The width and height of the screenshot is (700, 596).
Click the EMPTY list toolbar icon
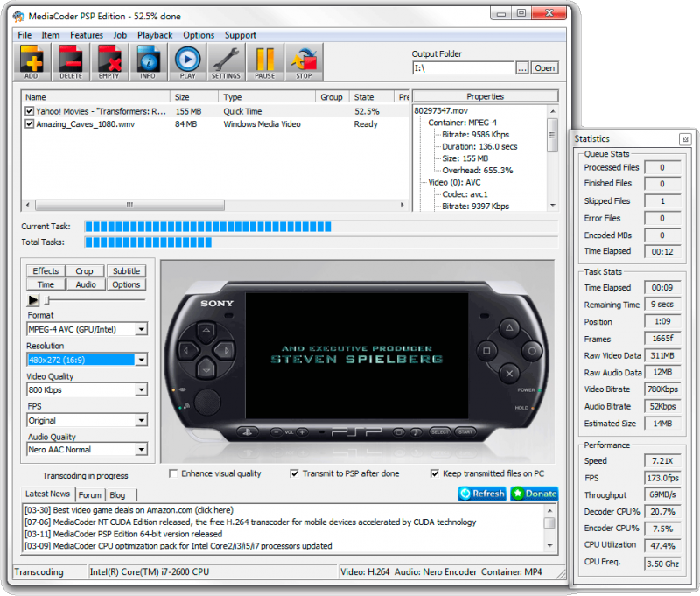[109, 62]
